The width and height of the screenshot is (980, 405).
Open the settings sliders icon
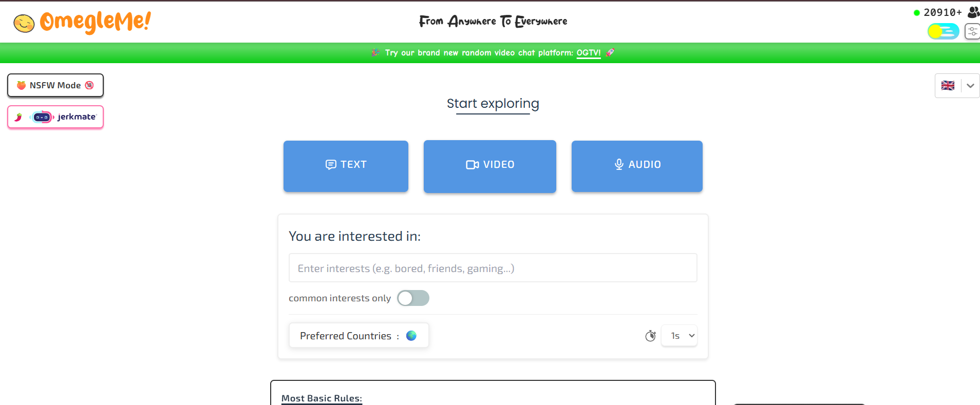point(972,32)
